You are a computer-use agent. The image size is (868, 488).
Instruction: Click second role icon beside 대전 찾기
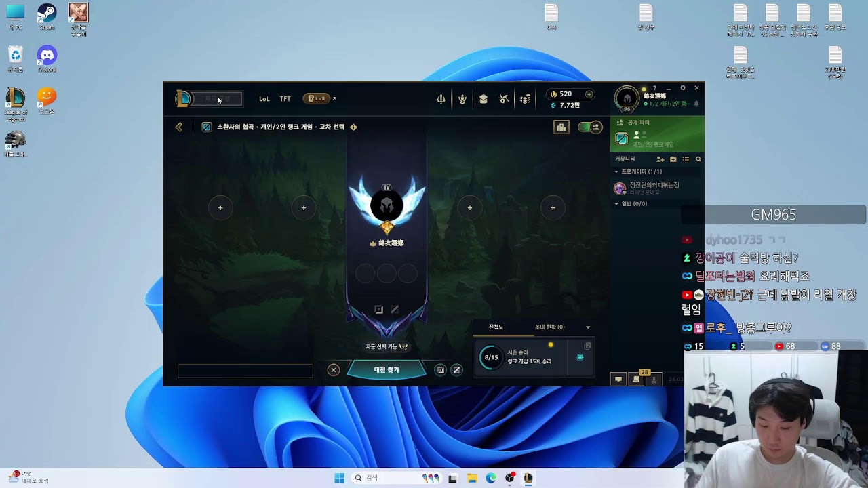(456, 370)
